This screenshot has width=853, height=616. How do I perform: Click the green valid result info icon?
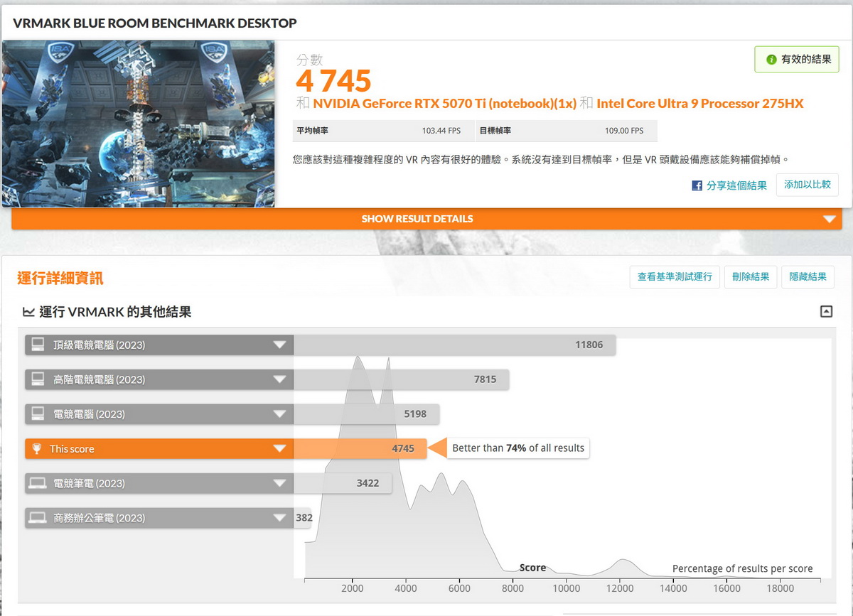point(771,60)
